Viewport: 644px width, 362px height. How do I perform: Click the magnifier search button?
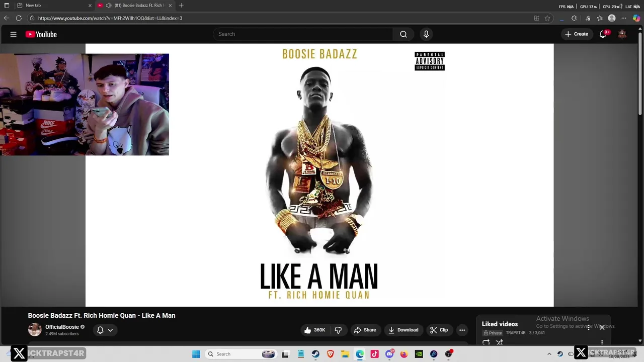click(404, 34)
